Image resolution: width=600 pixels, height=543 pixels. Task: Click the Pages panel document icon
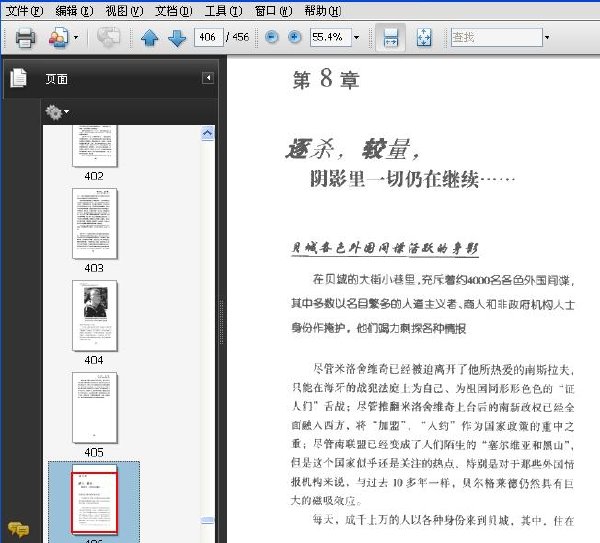[x=18, y=78]
